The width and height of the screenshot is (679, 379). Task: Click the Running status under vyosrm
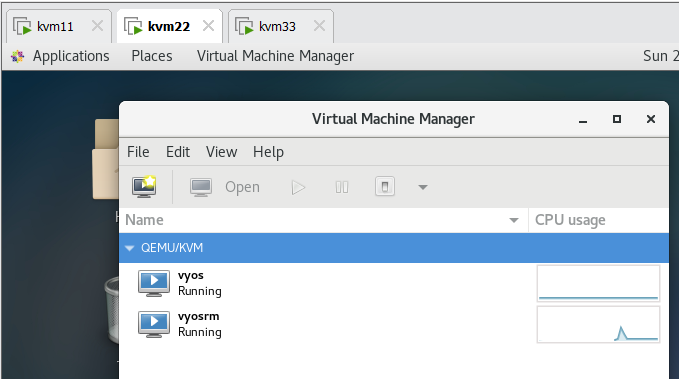(200, 332)
